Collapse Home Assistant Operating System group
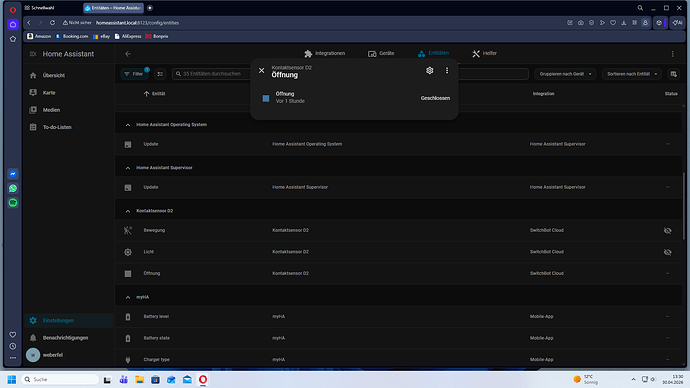Screen dimensions: 690x388 click(128, 125)
